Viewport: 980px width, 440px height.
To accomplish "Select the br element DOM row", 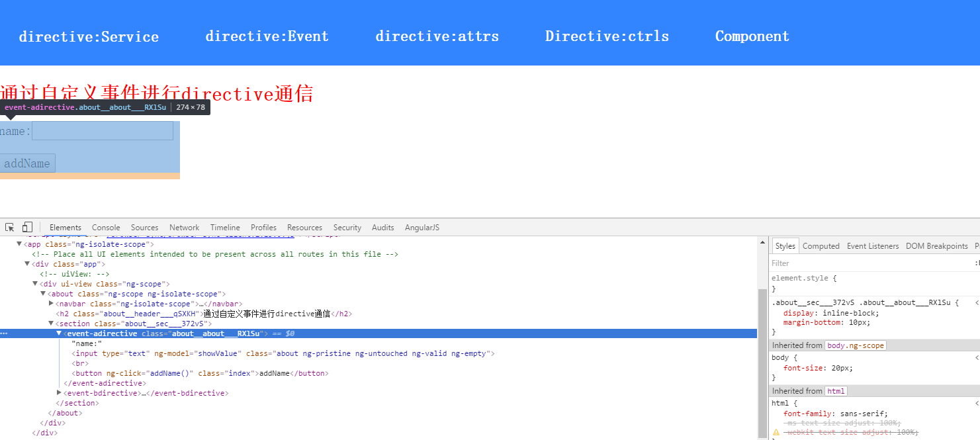I will click(x=80, y=364).
